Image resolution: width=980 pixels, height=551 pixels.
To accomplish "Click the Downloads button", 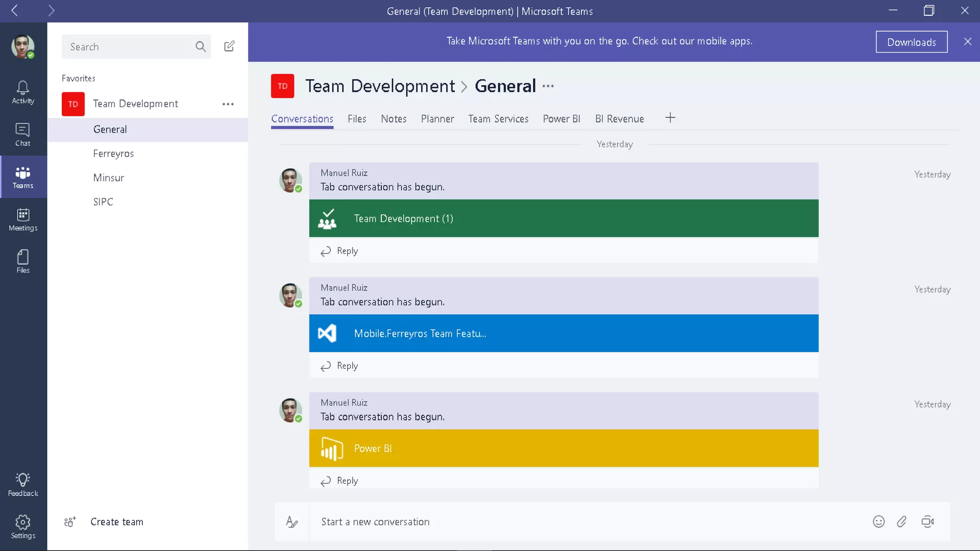I will pos(911,42).
